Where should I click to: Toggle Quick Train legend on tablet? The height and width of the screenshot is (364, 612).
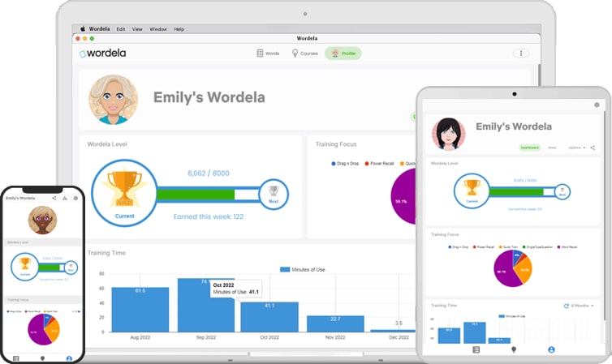coord(508,247)
